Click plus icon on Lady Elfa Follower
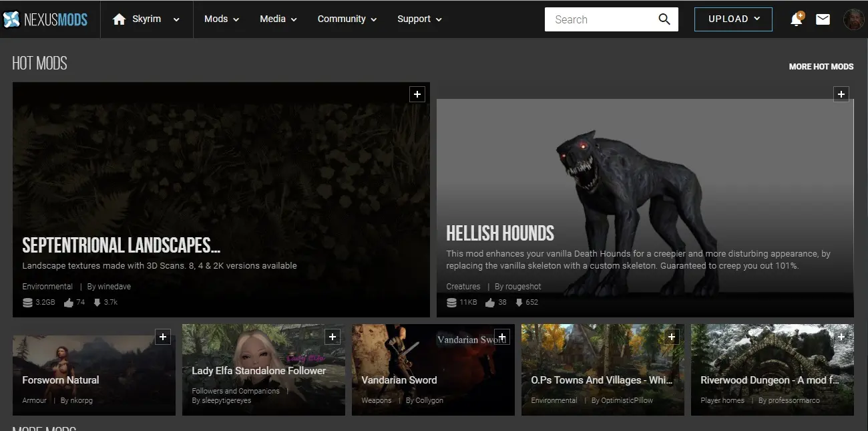The width and height of the screenshot is (868, 431). [x=333, y=337]
